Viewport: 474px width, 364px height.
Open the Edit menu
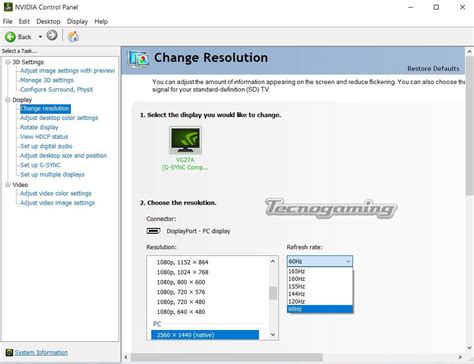coord(24,21)
